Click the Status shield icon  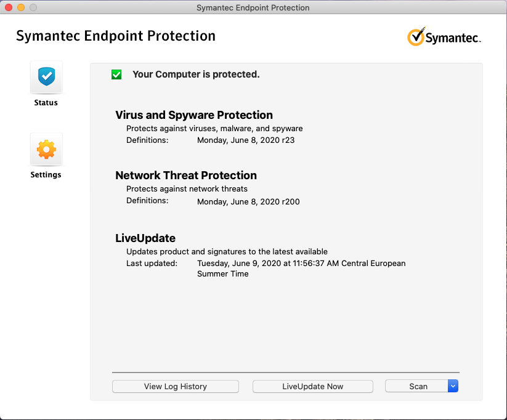(46, 77)
